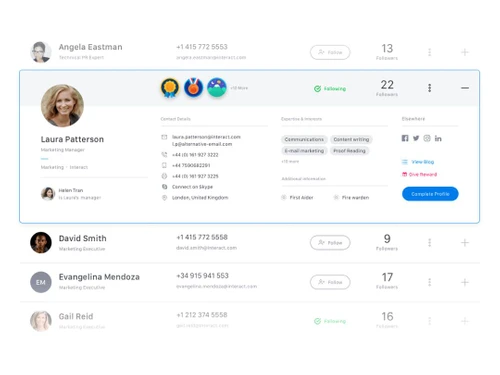Select the E-mail marketing expertise tag
Viewport: 500px width, 375px height.
tap(304, 151)
